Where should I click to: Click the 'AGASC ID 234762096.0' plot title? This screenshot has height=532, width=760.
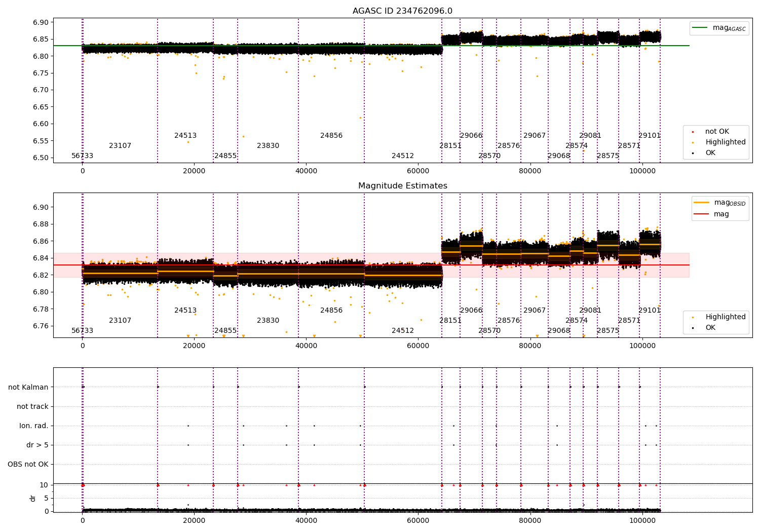[x=402, y=11]
